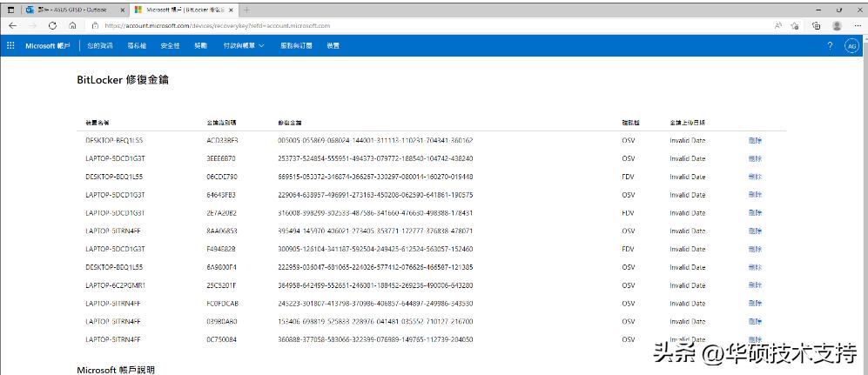This screenshot has height=375, width=868.
Task: Click the Microsoft 帳戶說明 heading
Action: tap(116, 370)
